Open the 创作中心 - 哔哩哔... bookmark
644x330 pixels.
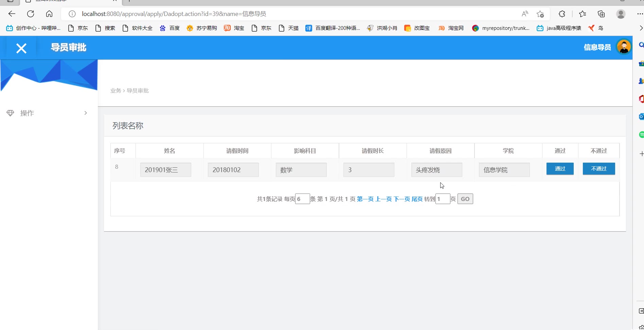[33, 28]
